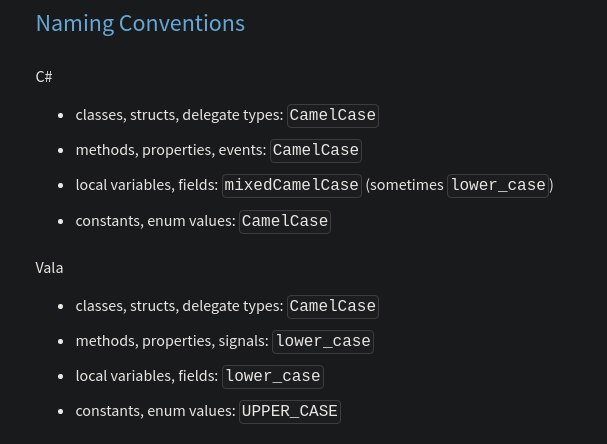Click 'local variables, fields' text under C#
Screen dimensions: 607x444
[147, 185]
